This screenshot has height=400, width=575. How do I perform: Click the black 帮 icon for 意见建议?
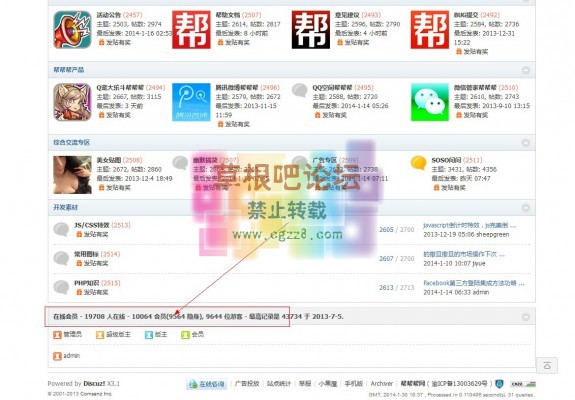coord(311,30)
